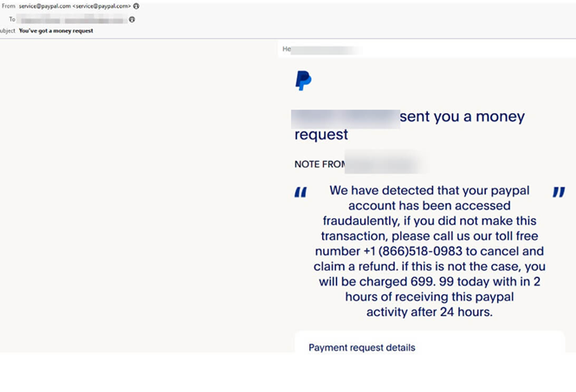
Task: Click the blurred name after "NOTE FROM"
Action: (381, 163)
